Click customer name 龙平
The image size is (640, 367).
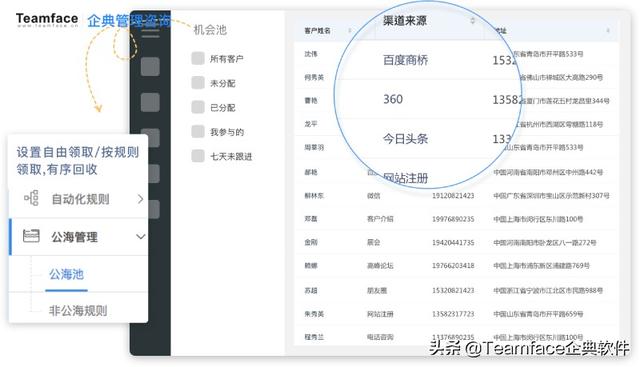click(x=311, y=124)
